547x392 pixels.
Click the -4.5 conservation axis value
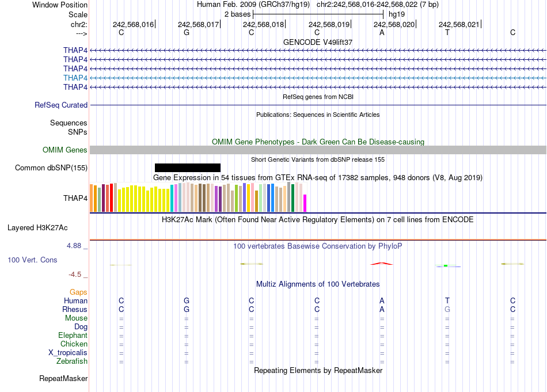pos(75,275)
